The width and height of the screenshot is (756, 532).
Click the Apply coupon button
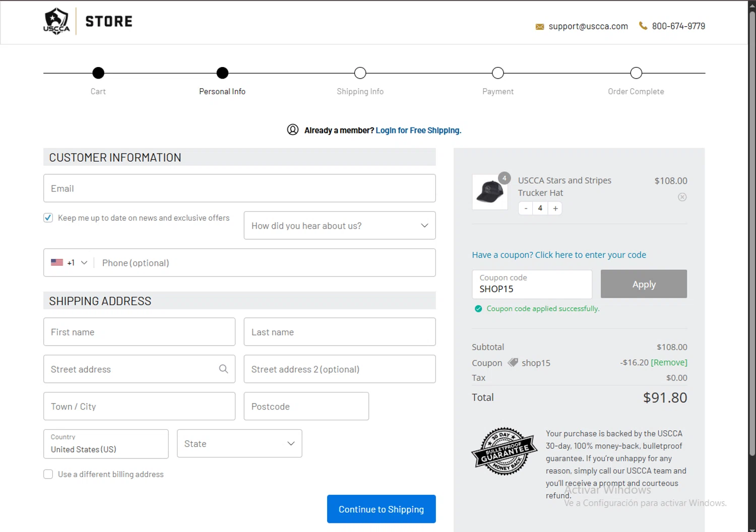point(644,284)
